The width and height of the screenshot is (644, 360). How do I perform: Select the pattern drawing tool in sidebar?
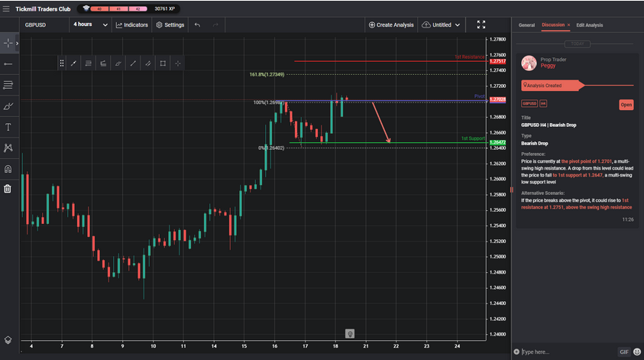tap(8, 148)
